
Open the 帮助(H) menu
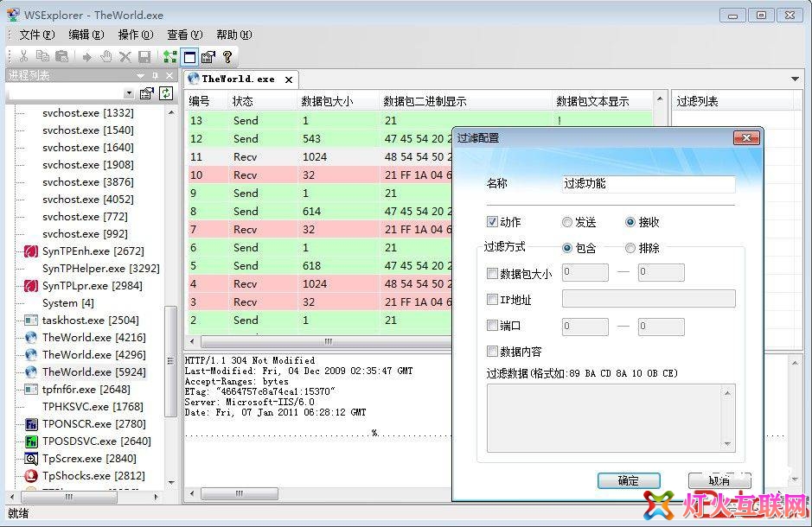(234, 35)
